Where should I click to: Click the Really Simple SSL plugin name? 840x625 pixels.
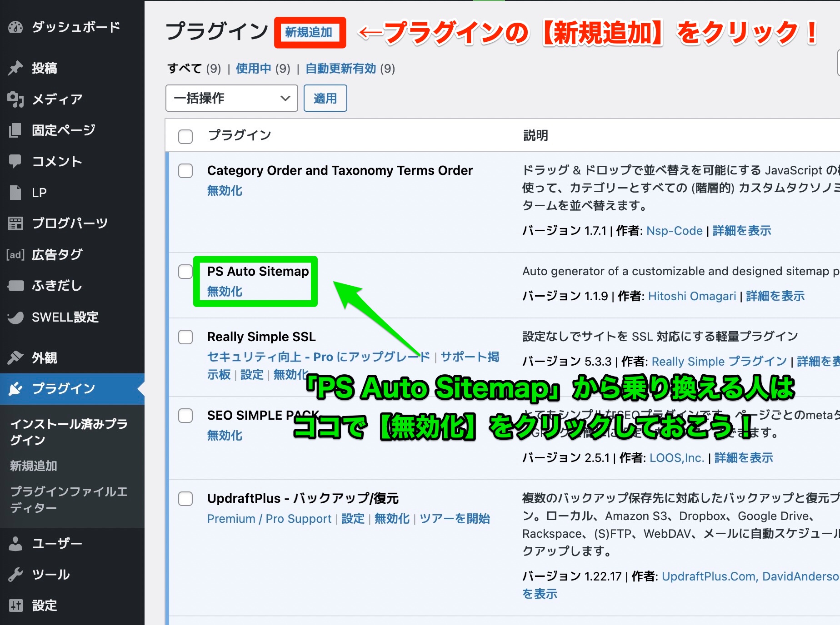point(261,337)
